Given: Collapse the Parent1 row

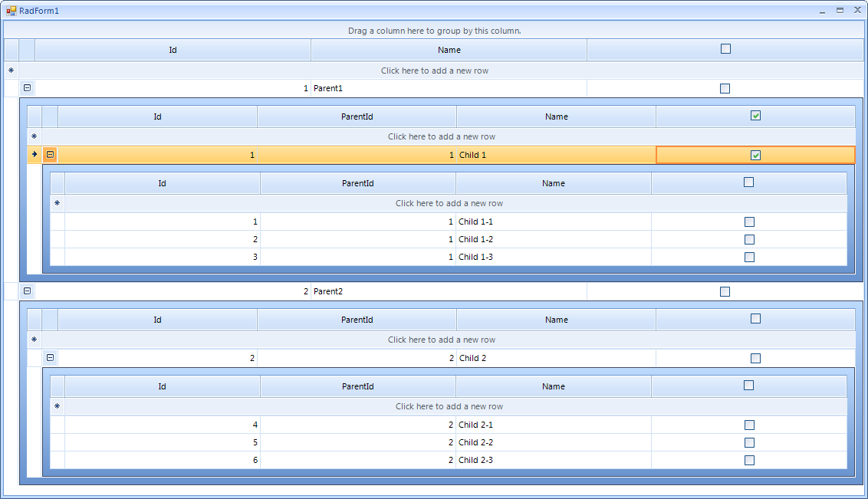Looking at the screenshot, I should (x=27, y=87).
